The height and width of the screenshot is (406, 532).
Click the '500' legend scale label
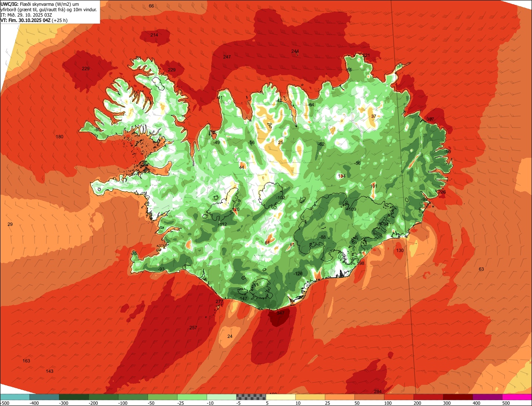[506, 403]
